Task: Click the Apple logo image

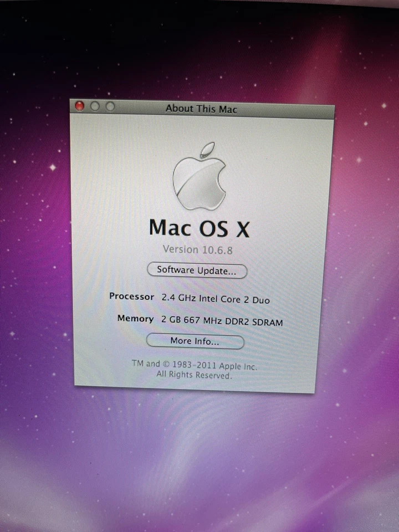Action: (199, 176)
